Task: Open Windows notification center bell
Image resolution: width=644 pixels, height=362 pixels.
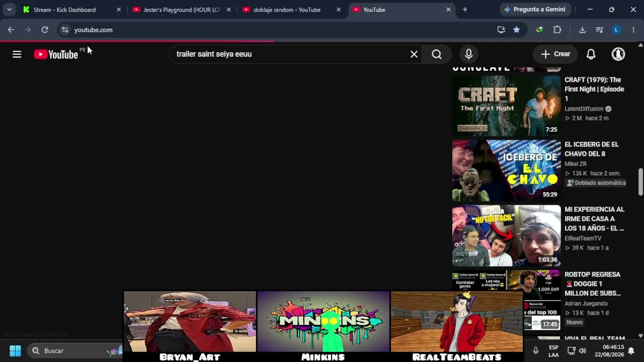Action: click(631, 351)
